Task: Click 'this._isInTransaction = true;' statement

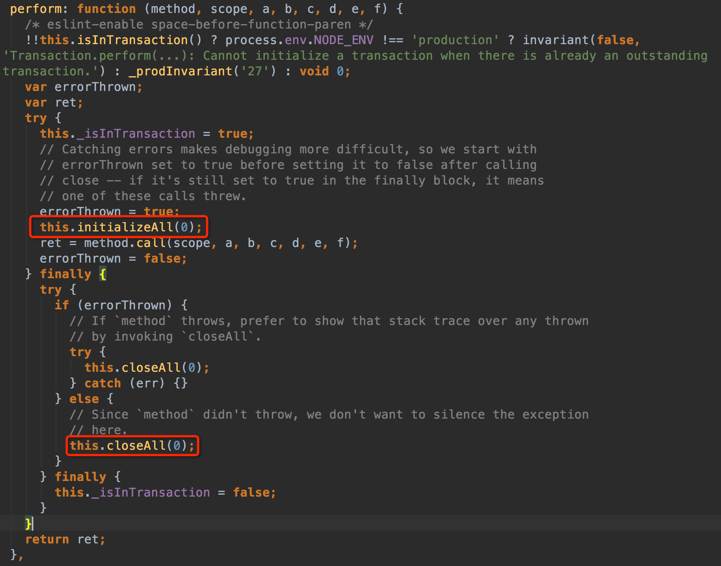Action: pyautogui.click(x=147, y=134)
